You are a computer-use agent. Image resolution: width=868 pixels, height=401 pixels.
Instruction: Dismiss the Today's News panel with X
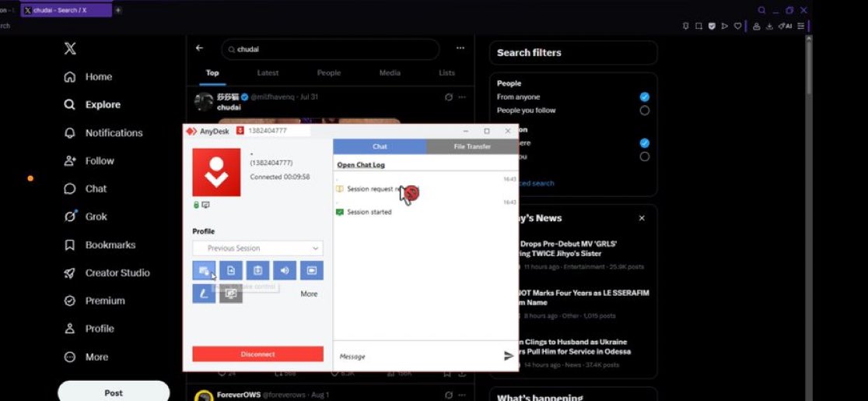642,218
